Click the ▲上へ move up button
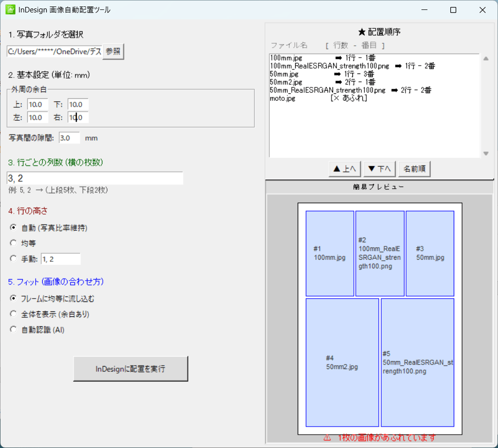Image resolution: width=498 pixels, height=448 pixels. pyautogui.click(x=344, y=169)
